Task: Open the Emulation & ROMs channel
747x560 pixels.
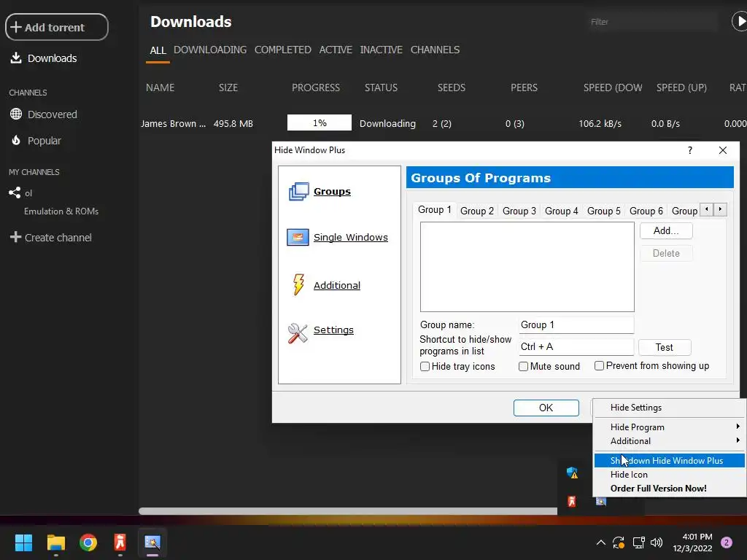Action: [x=61, y=211]
